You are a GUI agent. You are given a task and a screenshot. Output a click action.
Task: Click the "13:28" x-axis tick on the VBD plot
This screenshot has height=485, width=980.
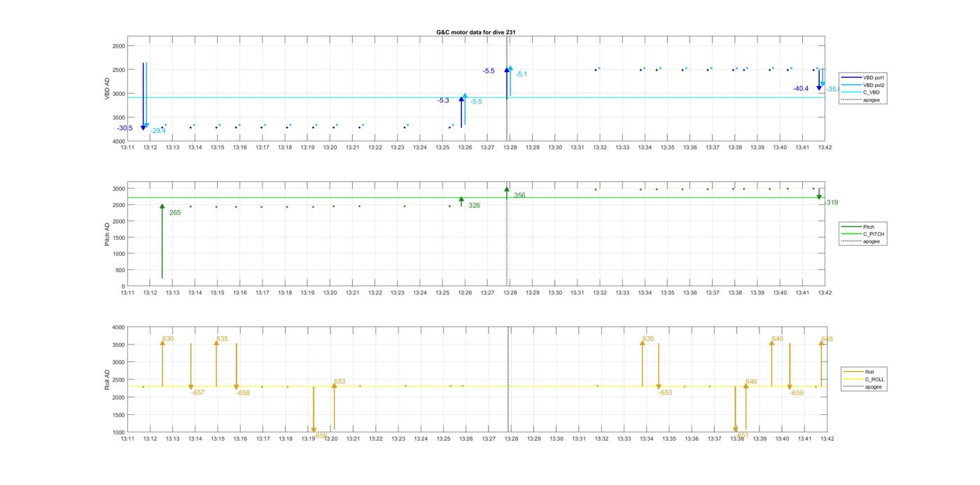(x=510, y=148)
